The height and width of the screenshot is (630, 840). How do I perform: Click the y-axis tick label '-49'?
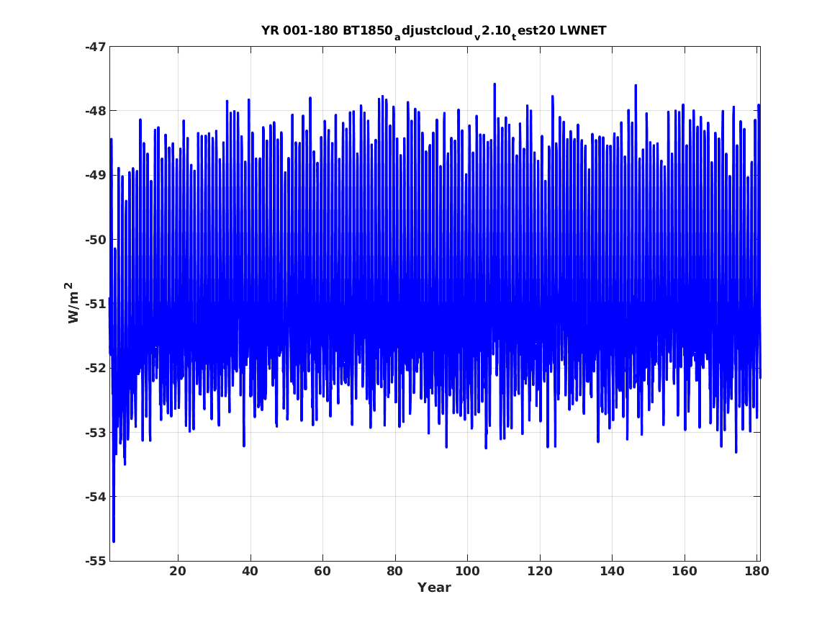tap(95, 176)
